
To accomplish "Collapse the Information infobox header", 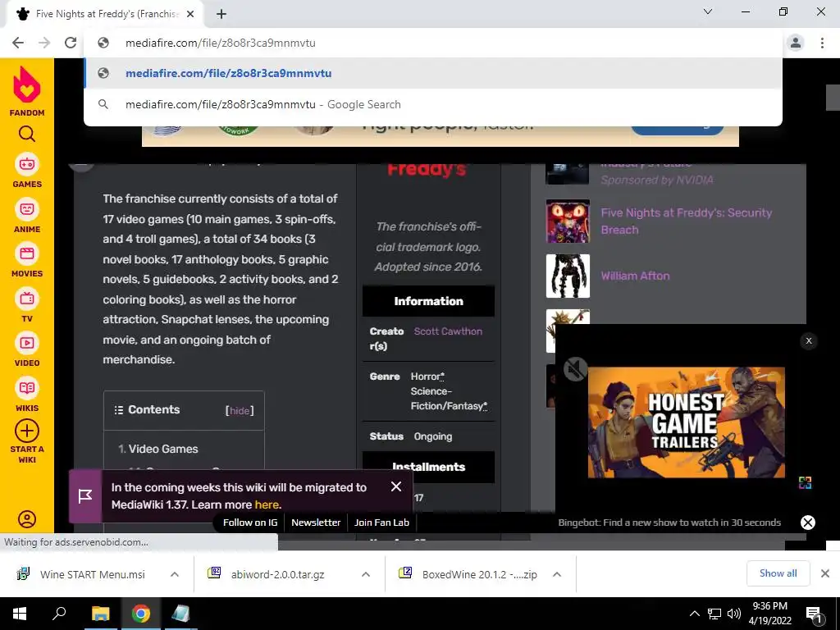I will [428, 301].
